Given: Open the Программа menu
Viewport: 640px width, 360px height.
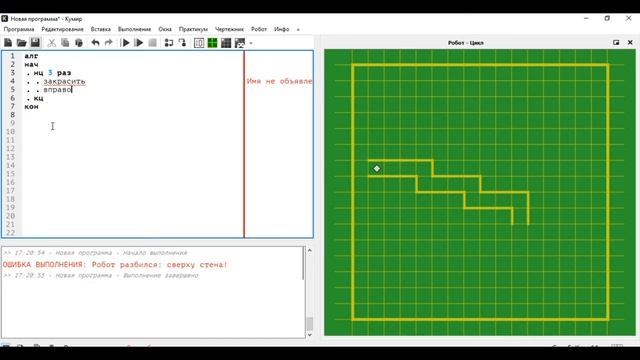Looking at the screenshot, I should click(x=19, y=29).
